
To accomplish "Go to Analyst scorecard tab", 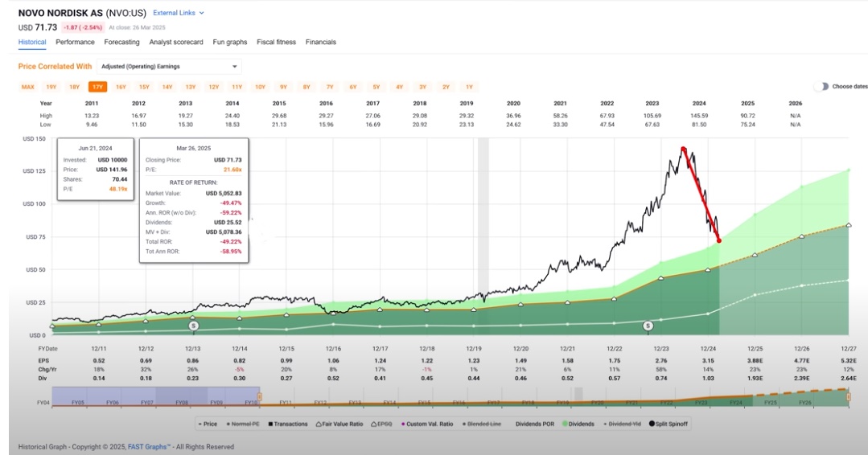I will (176, 42).
